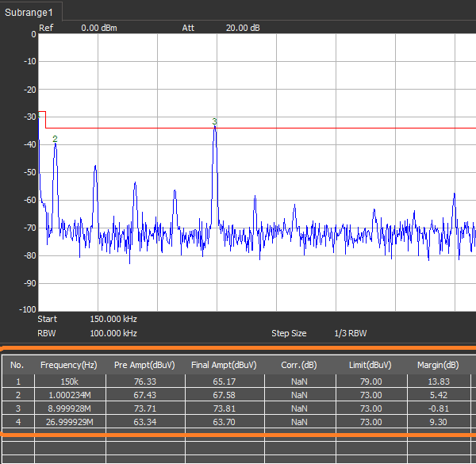Click the Final Ampt(dBuV) column header
Image resolution: width=476 pixels, height=464 pixels.
(224, 365)
